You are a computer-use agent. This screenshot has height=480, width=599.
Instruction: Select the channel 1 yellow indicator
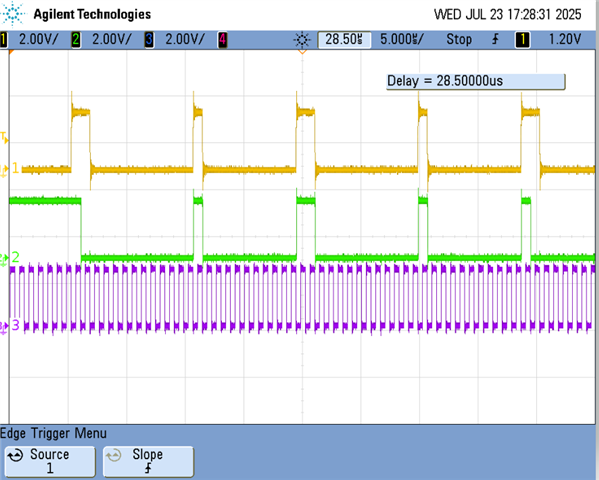4,40
